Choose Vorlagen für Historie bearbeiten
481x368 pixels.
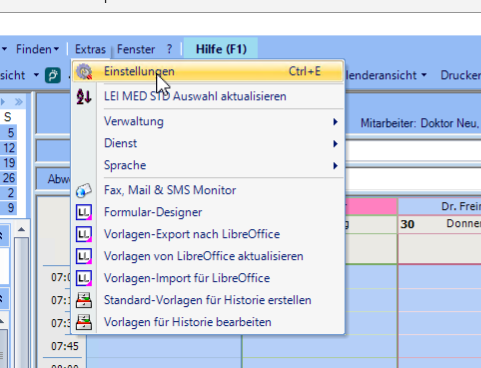208,322
